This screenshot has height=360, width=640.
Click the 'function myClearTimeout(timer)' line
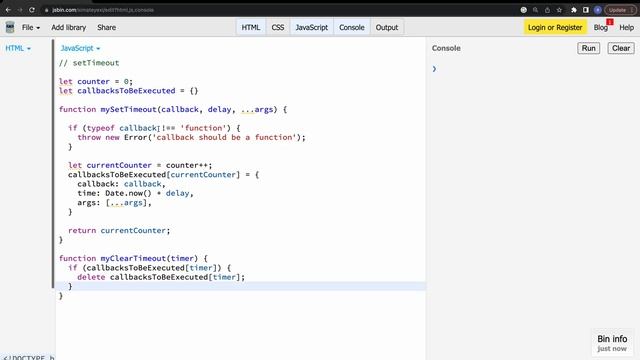point(133,258)
